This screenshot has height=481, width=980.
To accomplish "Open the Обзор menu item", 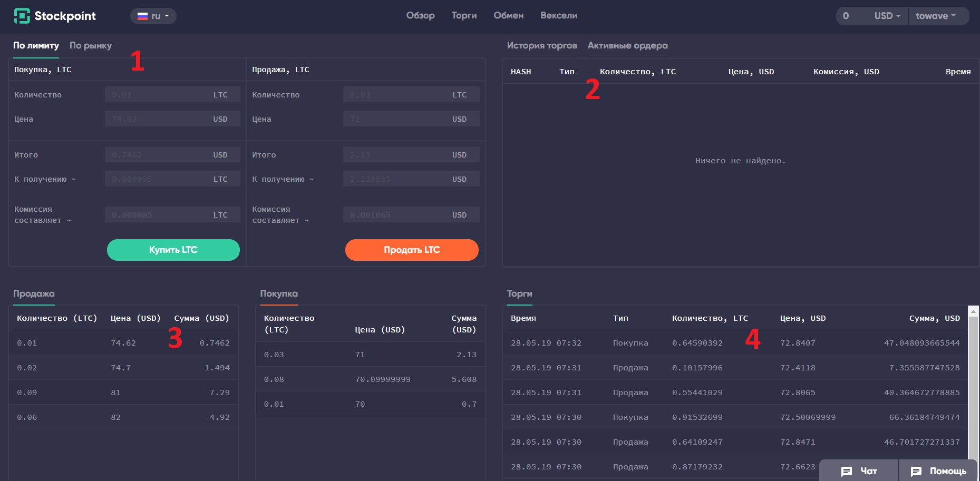I will 420,15.
